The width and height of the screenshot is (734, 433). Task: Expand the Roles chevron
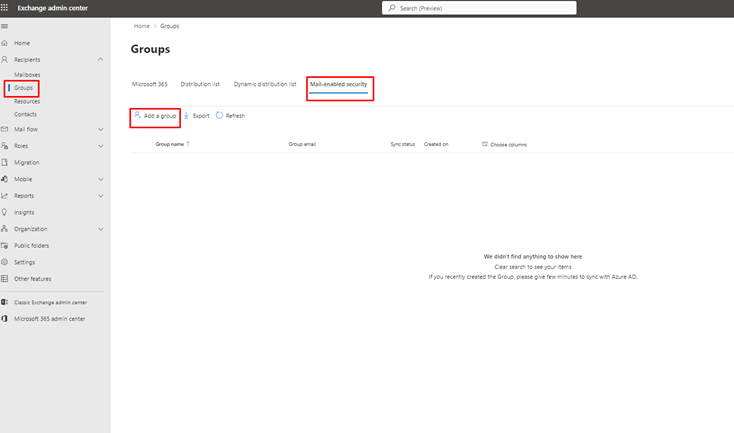click(x=101, y=146)
